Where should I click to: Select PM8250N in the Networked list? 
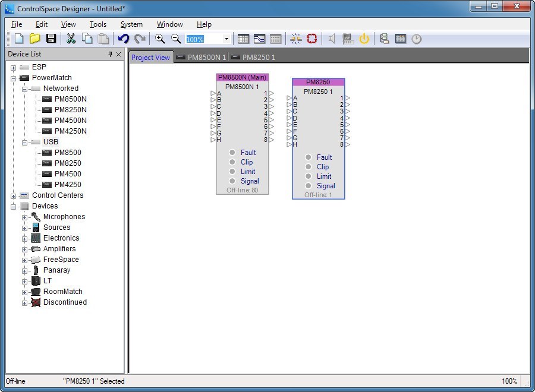tap(70, 110)
